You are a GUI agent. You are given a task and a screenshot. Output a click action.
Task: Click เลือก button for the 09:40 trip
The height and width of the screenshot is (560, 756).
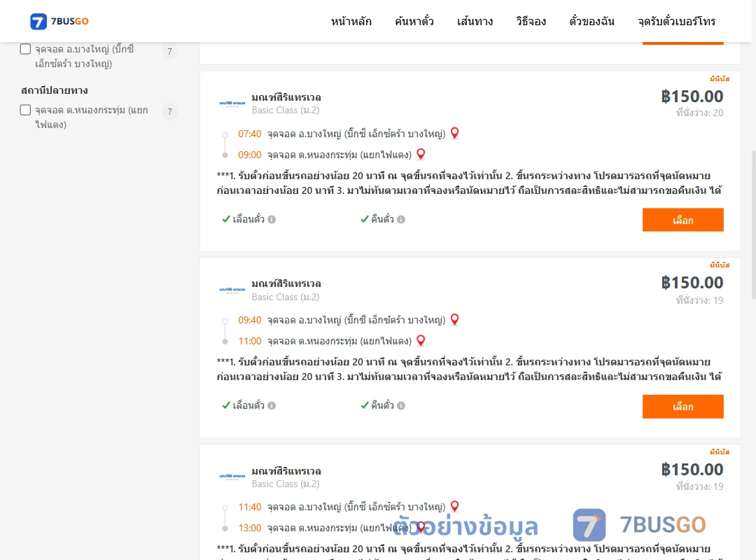tap(682, 407)
